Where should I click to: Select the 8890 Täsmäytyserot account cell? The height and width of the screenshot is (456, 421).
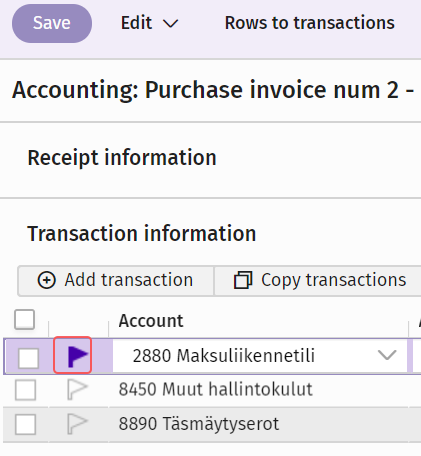(x=199, y=424)
